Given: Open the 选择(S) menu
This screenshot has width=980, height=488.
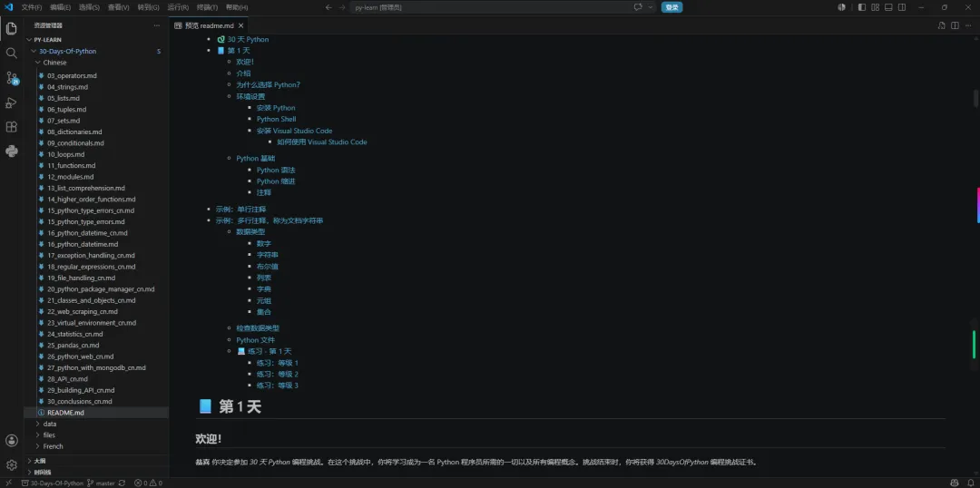Looking at the screenshot, I should (89, 7).
